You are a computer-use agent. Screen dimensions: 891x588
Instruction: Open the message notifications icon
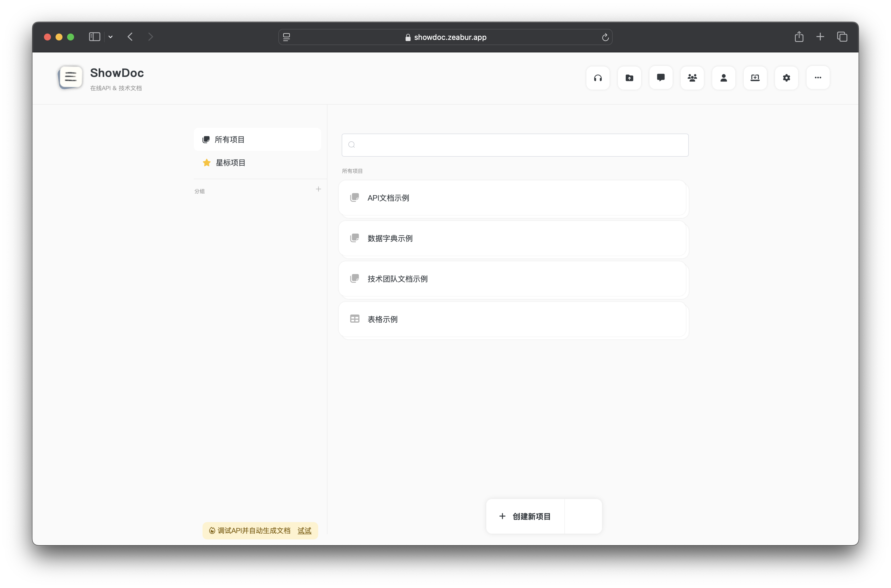(x=661, y=78)
